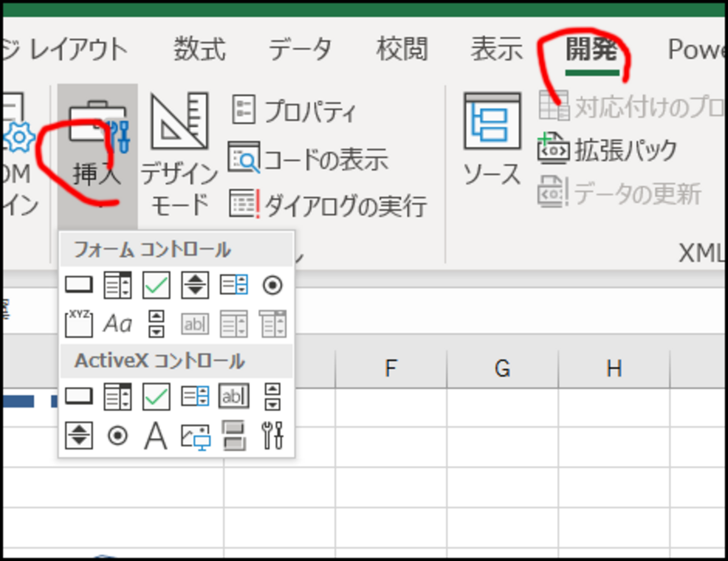
Task: Switch to the 表示 ribbon tab
Action: 496,49
